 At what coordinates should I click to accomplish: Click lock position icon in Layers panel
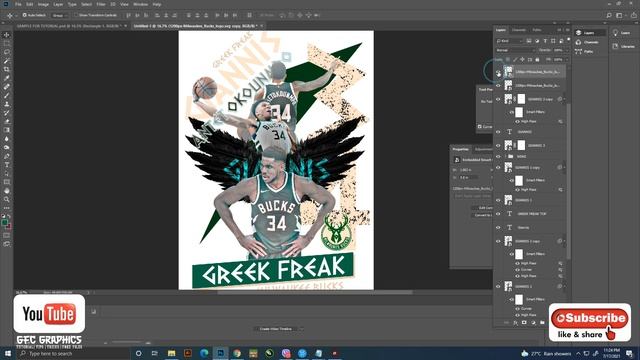[522, 60]
